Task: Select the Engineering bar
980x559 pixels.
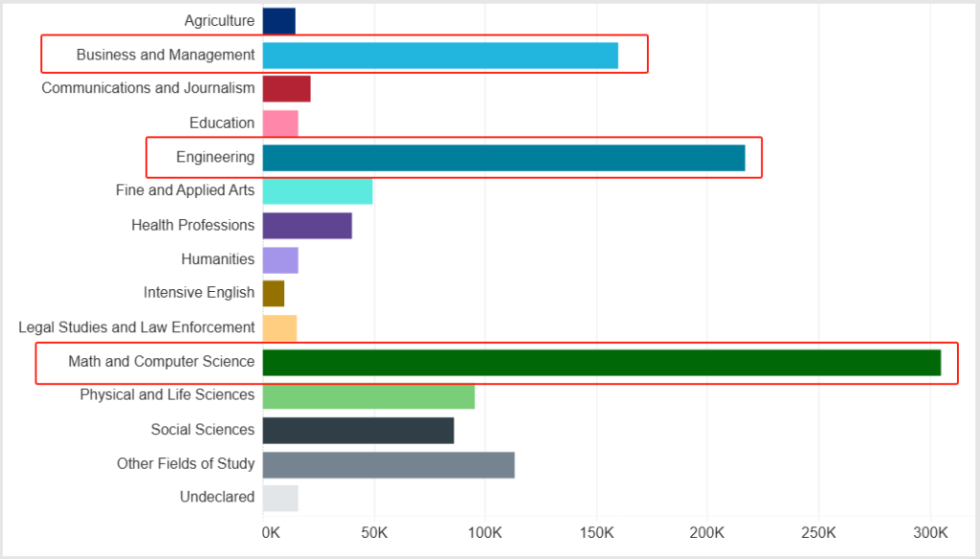Action: pos(503,158)
